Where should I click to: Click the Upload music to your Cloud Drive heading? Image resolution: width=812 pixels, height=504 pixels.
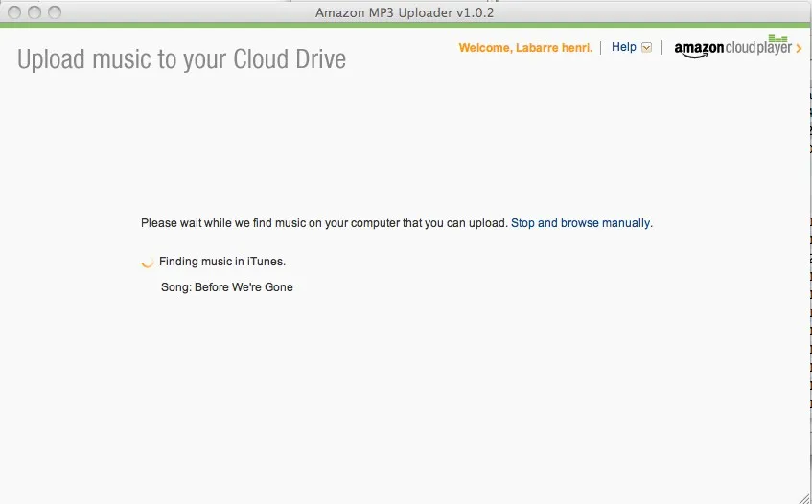[182, 59]
